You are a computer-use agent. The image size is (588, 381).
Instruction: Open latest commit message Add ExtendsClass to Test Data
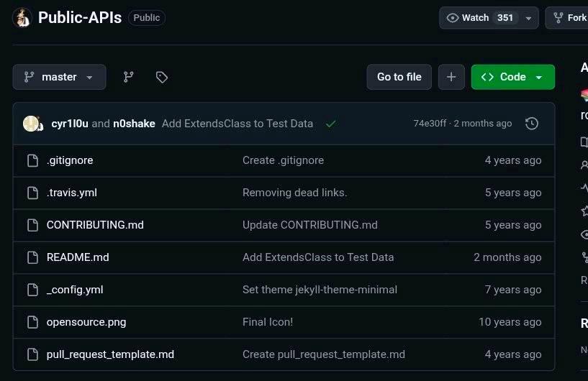[238, 124]
